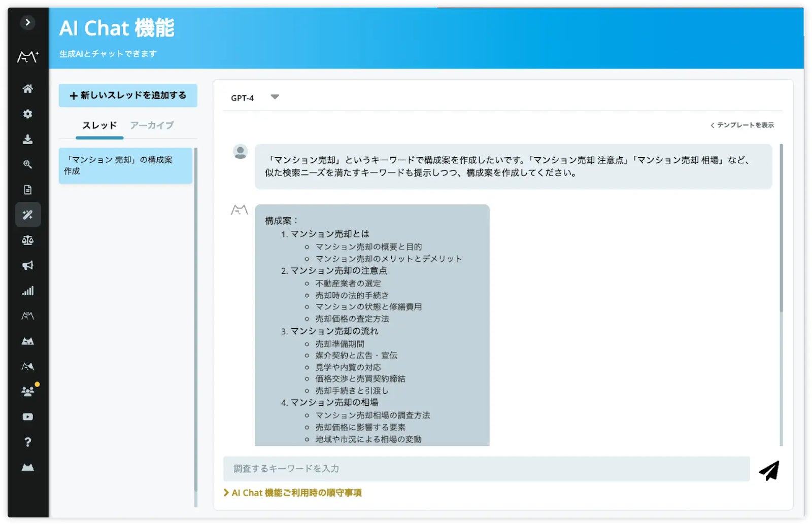The height and width of the screenshot is (525, 812).
Task: Click the 構成案： label in the response
Action: (281, 221)
